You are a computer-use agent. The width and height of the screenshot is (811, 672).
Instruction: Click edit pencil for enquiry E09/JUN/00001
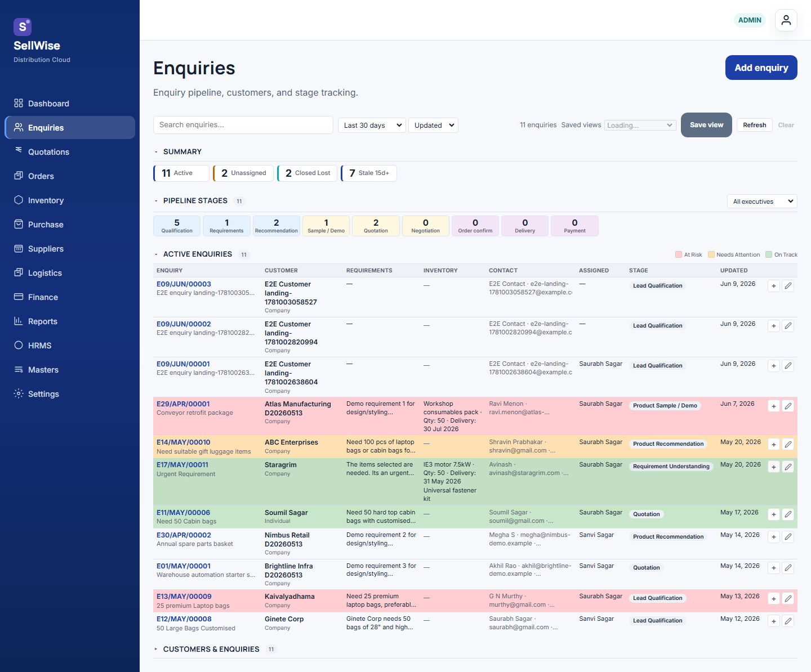click(788, 366)
